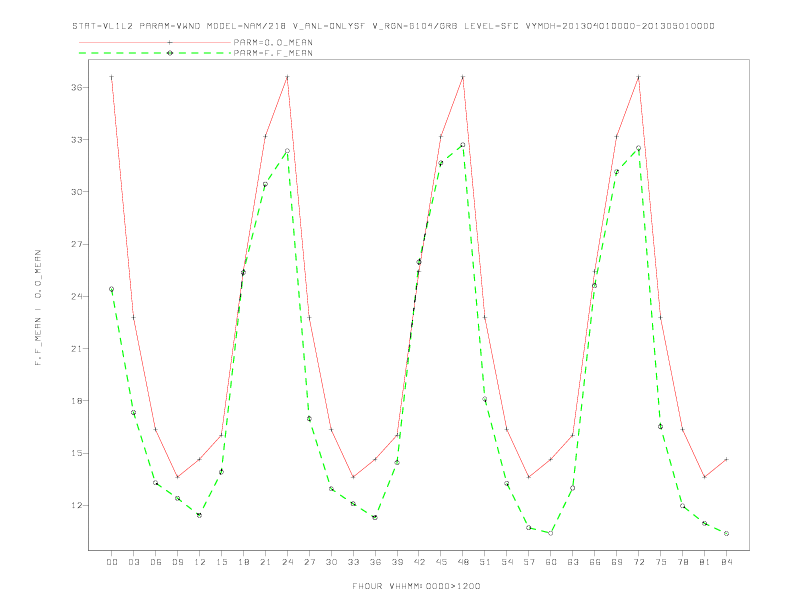The image size is (792, 612).
Task: Click the x-axis tick label 30
Action: click(331, 562)
